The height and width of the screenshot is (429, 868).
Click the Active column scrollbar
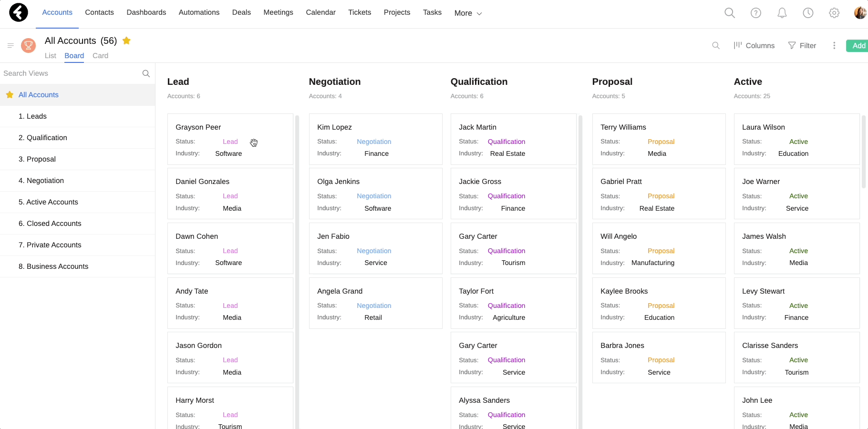click(x=864, y=152)
